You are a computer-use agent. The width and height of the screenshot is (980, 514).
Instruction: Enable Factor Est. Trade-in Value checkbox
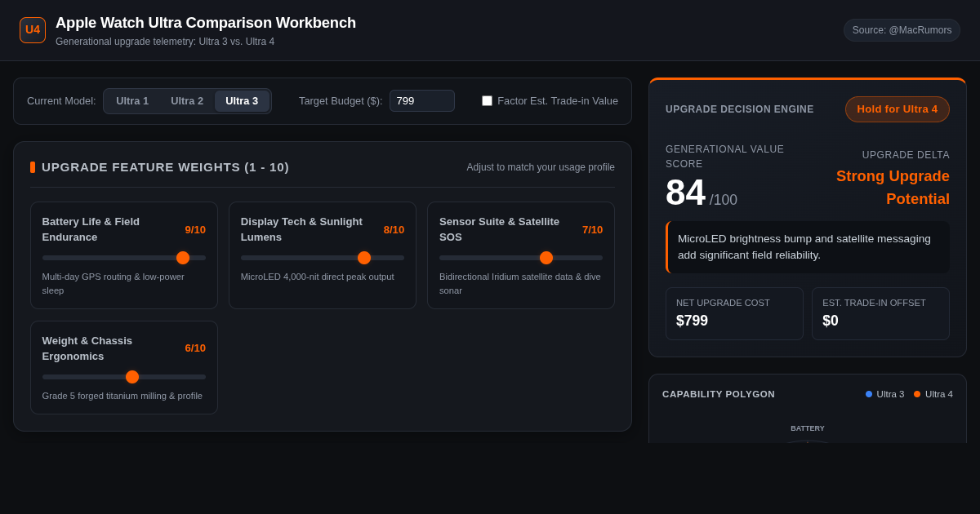pos(488,101)
